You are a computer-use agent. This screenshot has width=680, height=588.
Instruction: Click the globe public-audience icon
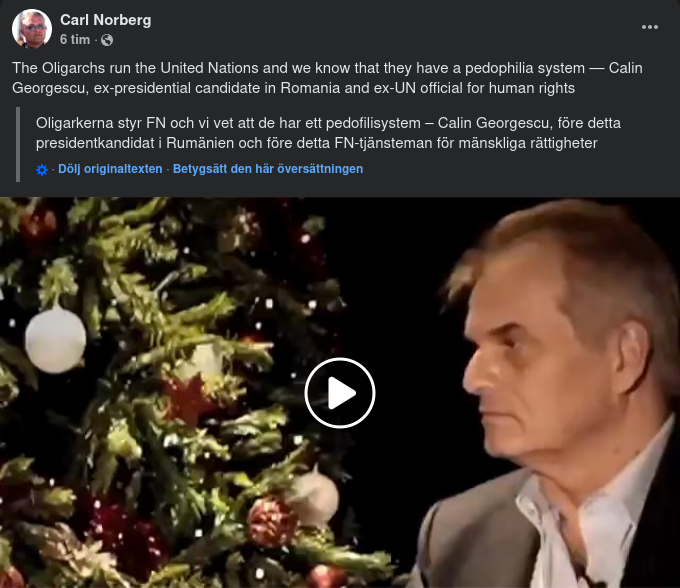point(107,40)
